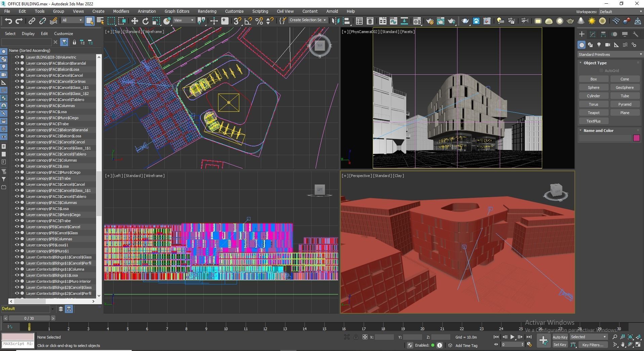Create a Box primitive
Image resolution: width=644 pixels, height=351 pixels.
(594, 79)
